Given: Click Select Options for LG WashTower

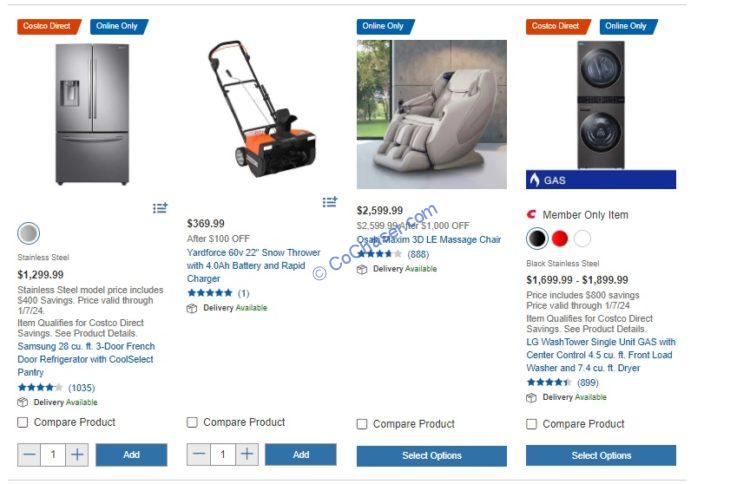Looking at the screenshot, I should (601, 455).
